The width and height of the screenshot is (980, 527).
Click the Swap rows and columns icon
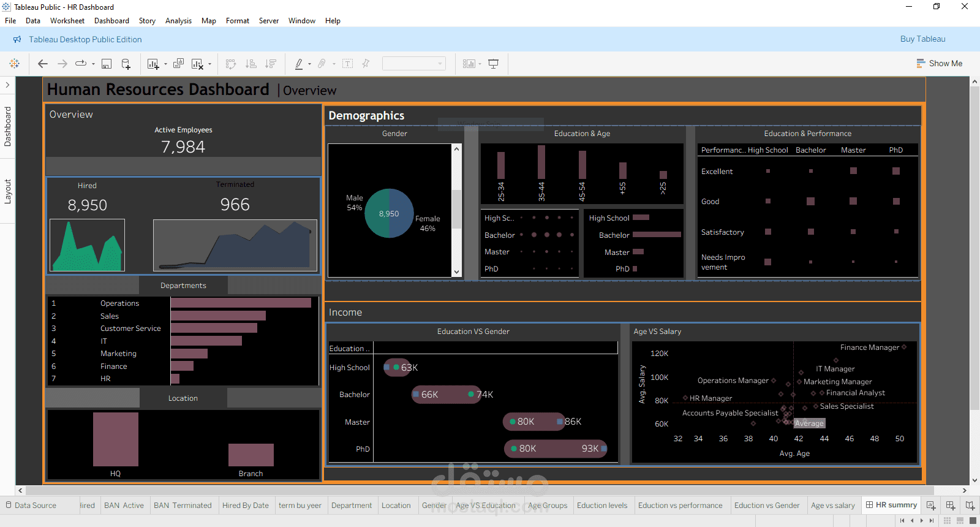coord(231,64)
